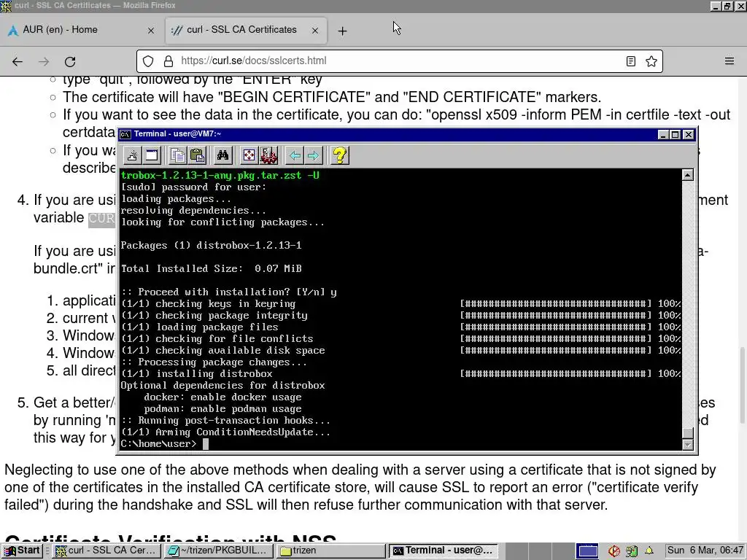
Task: Copy selection using terminal toolbar icon
Action: pos(178,155)
